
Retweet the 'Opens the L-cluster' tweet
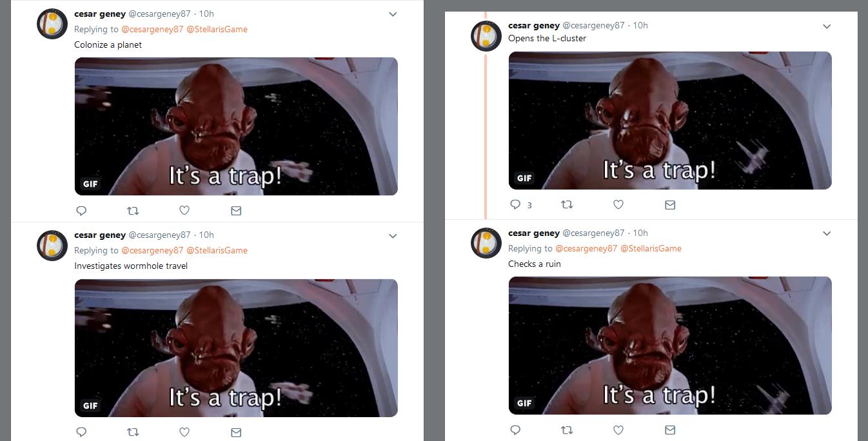(567, 204)
